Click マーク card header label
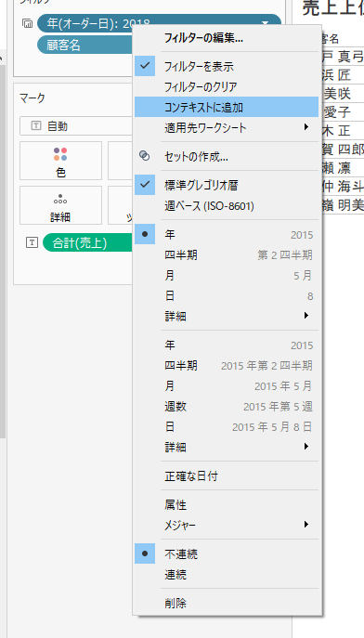The image size is (364, 638). point(32,98)
